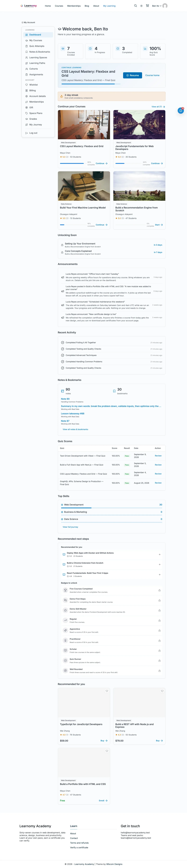This screenshot has height=868, width=187.
Task: Open the Memberships menu item
Action: coord(74,6)
